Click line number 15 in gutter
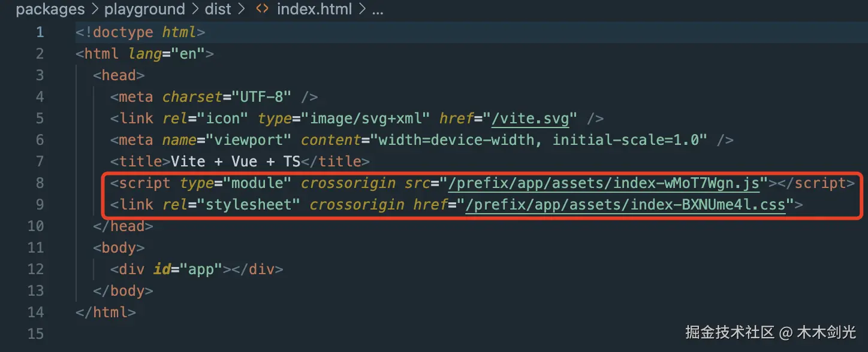 [36, 334]
